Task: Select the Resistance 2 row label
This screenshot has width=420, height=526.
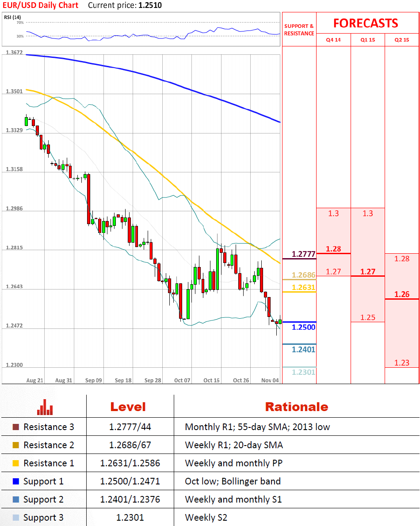Action: (x=49, y=445)
